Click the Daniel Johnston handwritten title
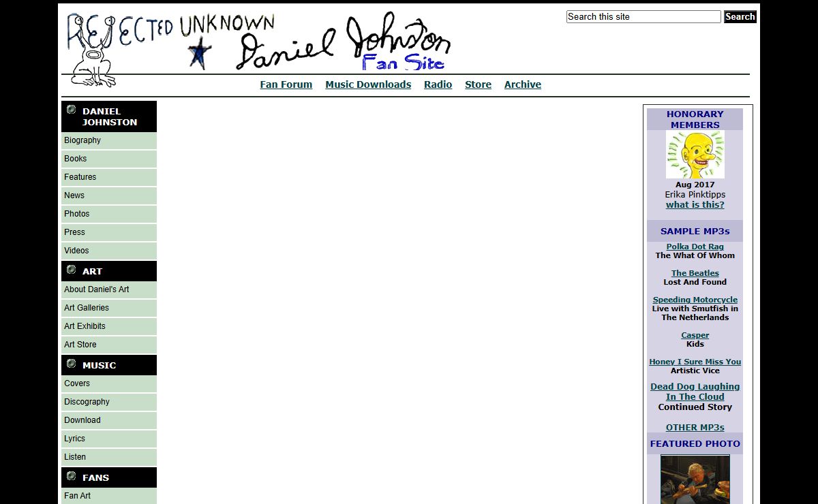Image resolution: width=818 pixels, height=504 pixels. tap(343, 42)
